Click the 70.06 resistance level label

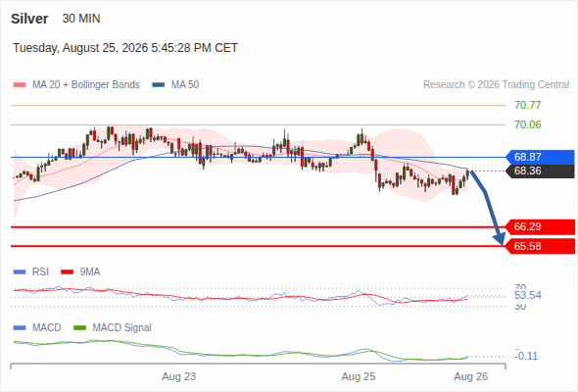coord(528,125)
